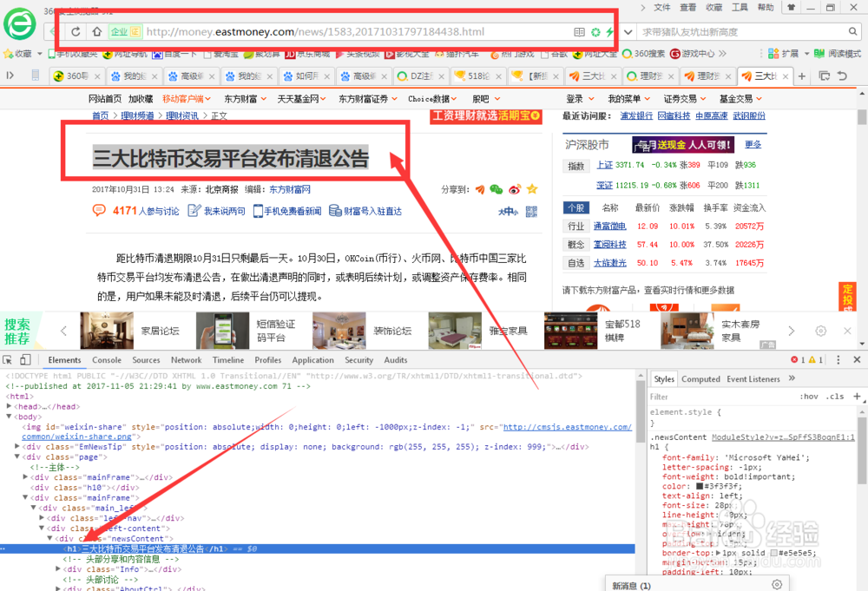Add article to favorites star icon
868x591 pixels.
point(532,189)
